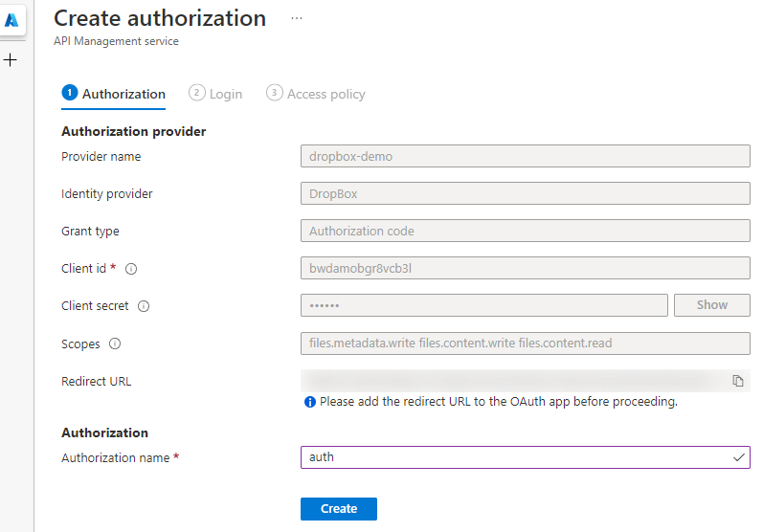The width and height of the screenshot is (763, 532).
Task: Go to the Access policy step tab
Action: pos(316,94)
